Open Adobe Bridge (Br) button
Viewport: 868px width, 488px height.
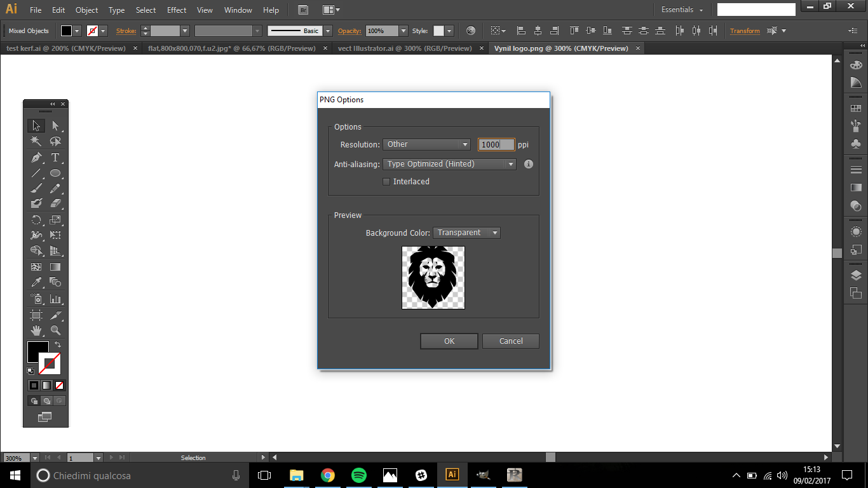click(303, 10)
